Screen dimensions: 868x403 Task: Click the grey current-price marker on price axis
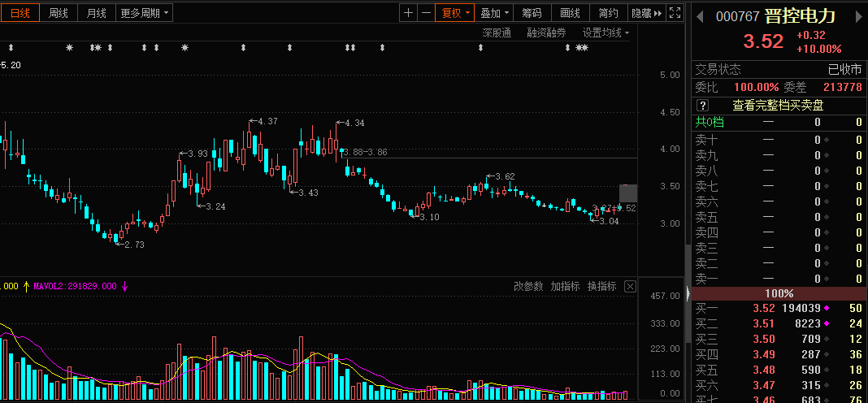coord(628,193)
